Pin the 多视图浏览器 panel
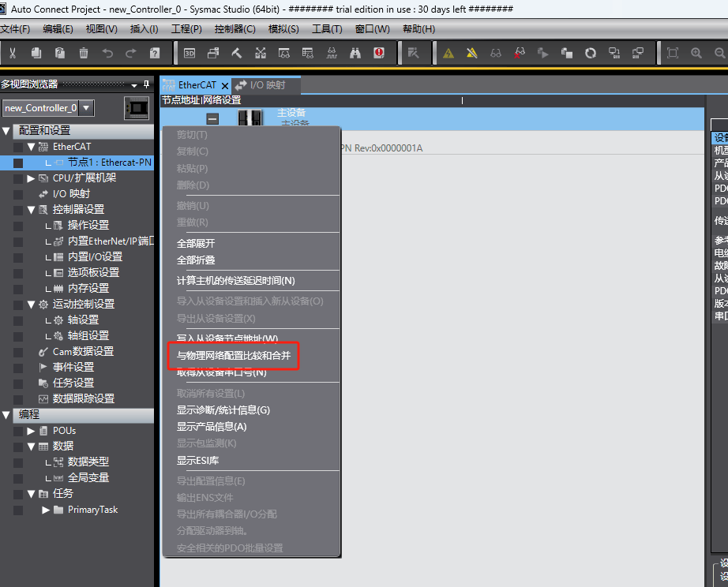 tap(146, 84)
